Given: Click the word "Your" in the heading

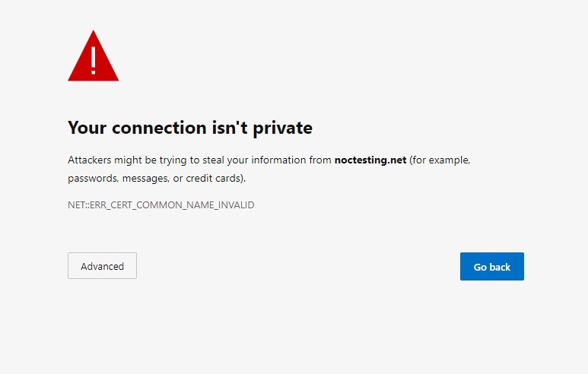Looking at the screenshot, I should point(87,128).
